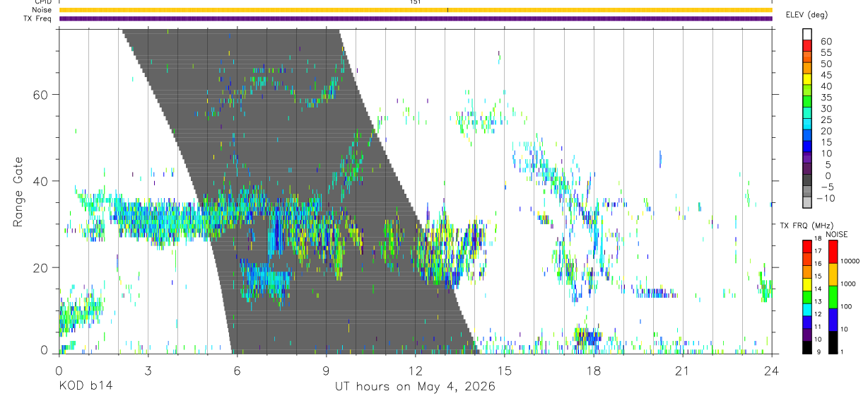Select the white top cell of ELEV color bar
The image size is (868, 401).
(x=807, y=33)
